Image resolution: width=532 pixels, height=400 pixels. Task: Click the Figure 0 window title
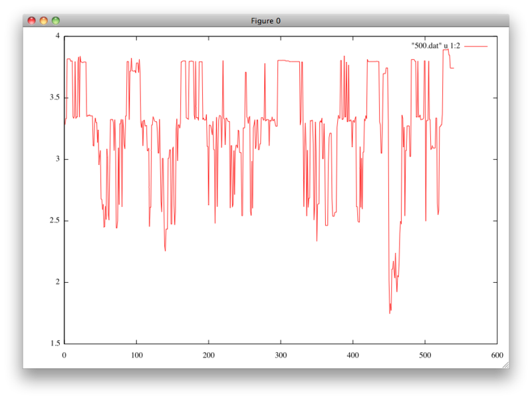click(x=265, y=21)
